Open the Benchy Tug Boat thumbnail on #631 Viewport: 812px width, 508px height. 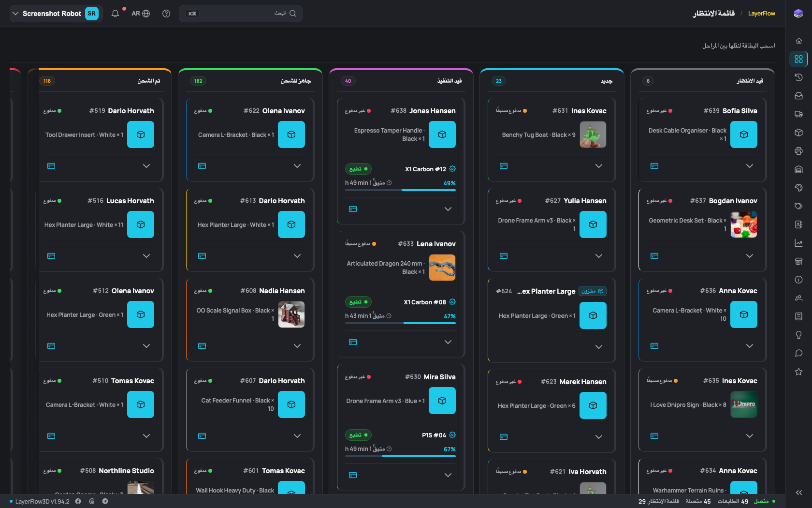[593, 134]
